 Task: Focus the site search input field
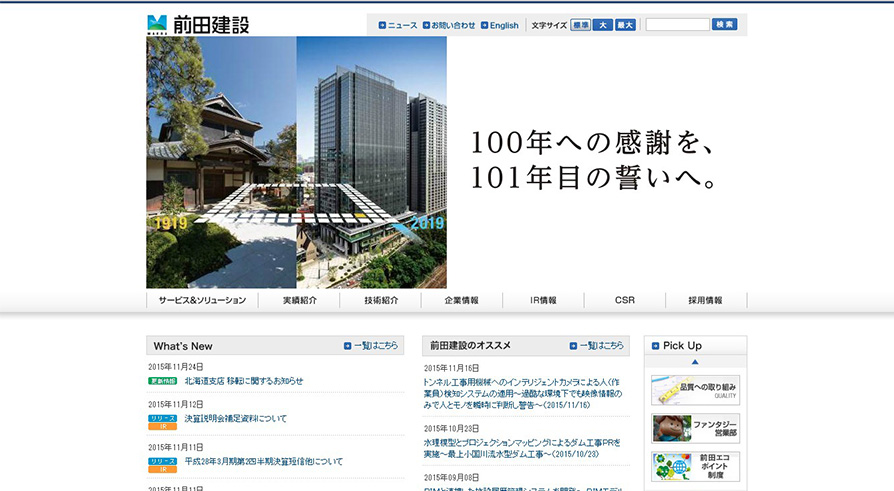pos(677,25)
